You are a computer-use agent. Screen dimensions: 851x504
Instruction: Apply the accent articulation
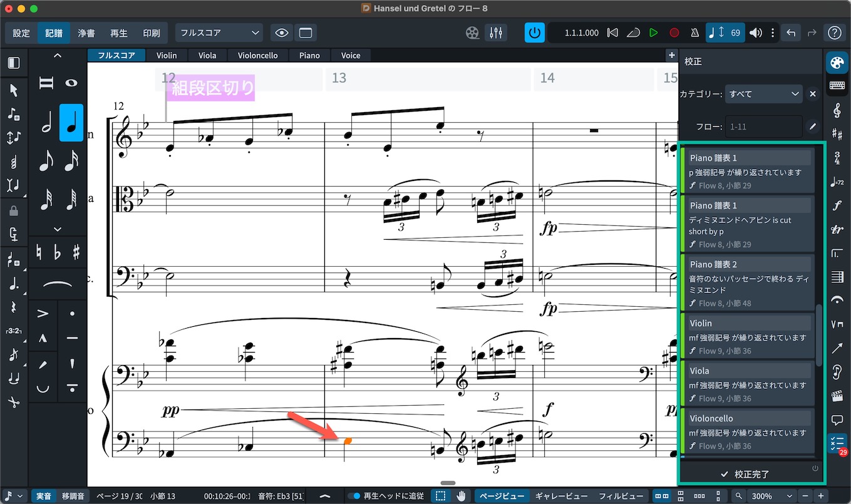[x=43, y=313]
